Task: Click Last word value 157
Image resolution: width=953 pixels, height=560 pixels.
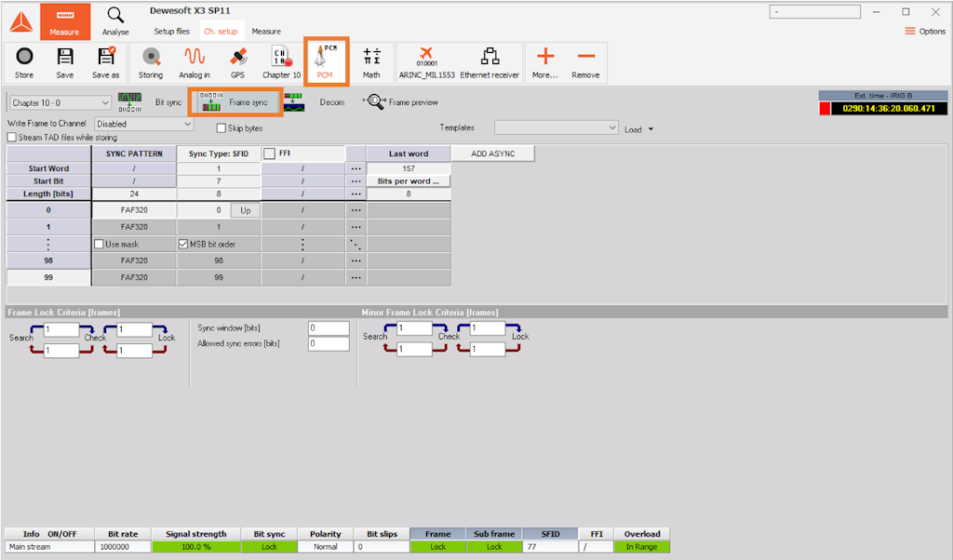Action: click(x=409, y=168)
